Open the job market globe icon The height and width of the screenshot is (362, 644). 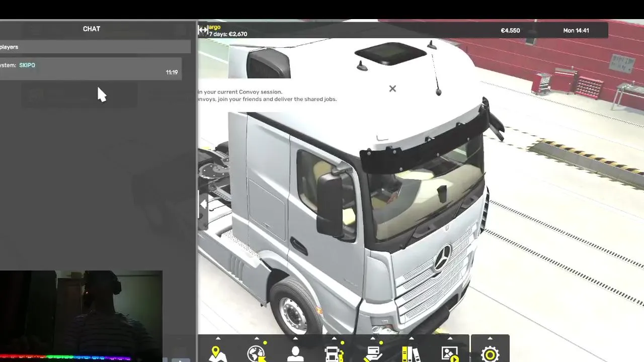point(257,354)
